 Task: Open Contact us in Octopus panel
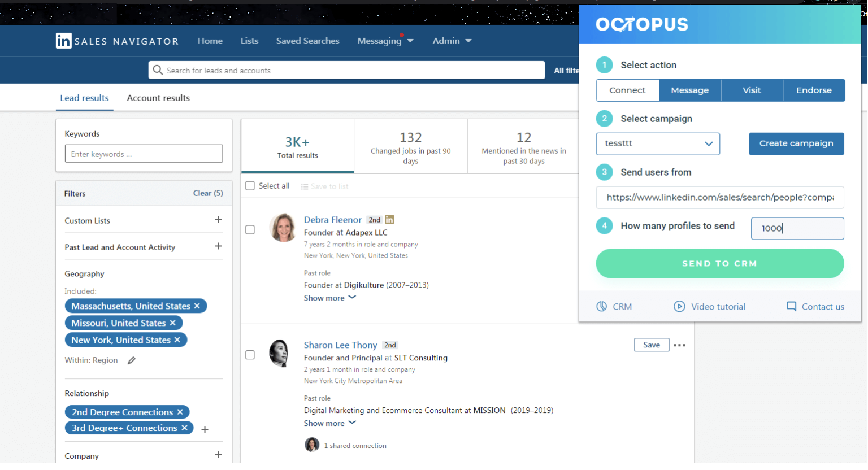[815, 307]
